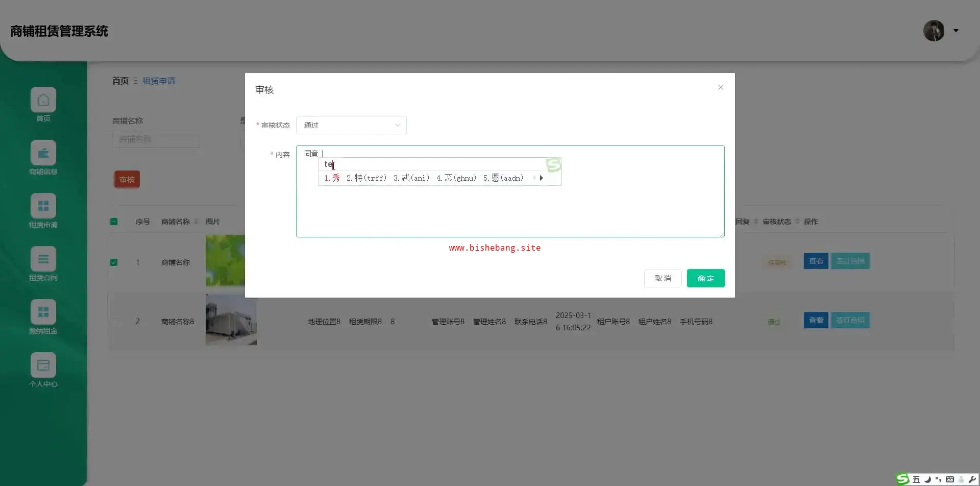This screenshot has height=486, width=980.
Task: Click the 序号 column header
Action: 143,222
